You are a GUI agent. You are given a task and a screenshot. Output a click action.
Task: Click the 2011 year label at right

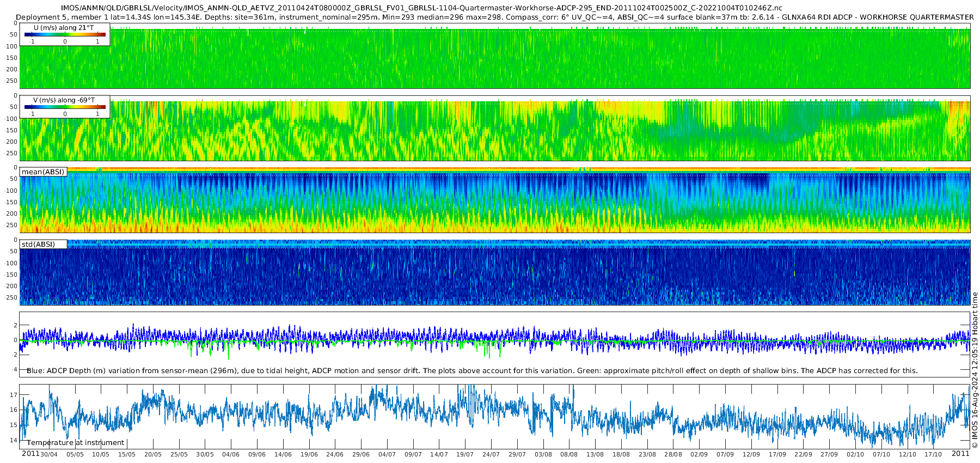pyautogui.click(x=960, y=454)
